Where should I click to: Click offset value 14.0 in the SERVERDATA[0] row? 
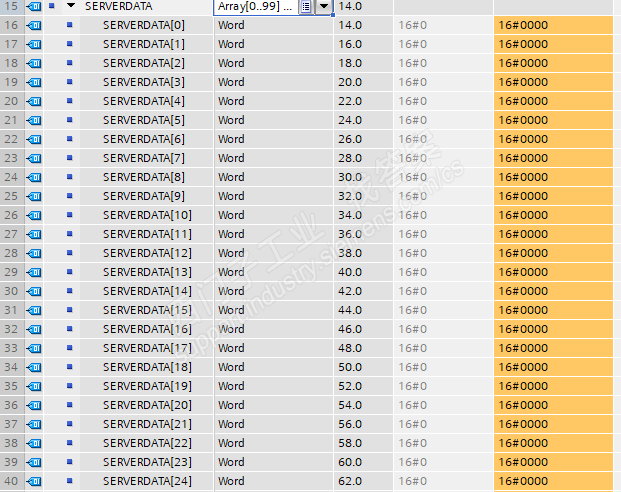point(350,25)
